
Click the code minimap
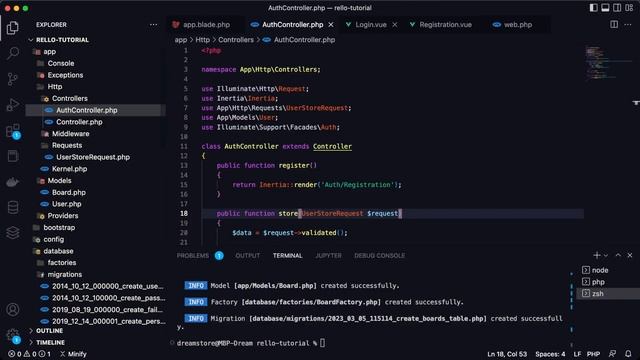pos(608,62)
